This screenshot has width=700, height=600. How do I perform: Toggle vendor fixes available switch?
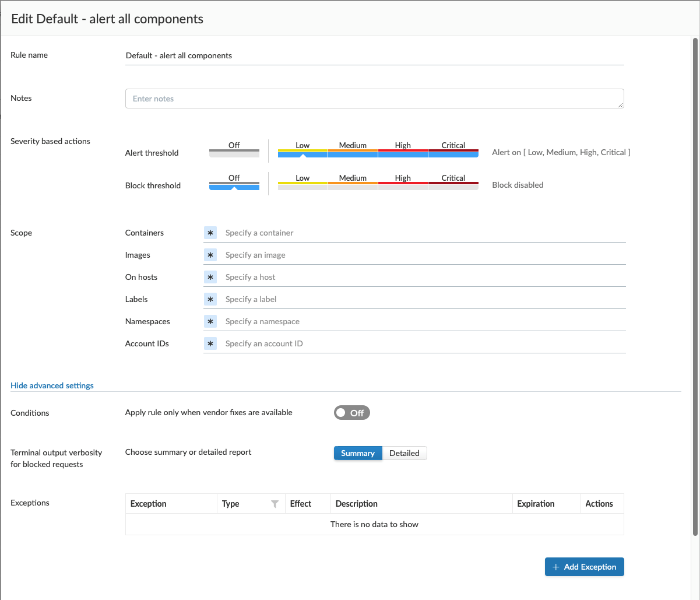coord(351,413)
